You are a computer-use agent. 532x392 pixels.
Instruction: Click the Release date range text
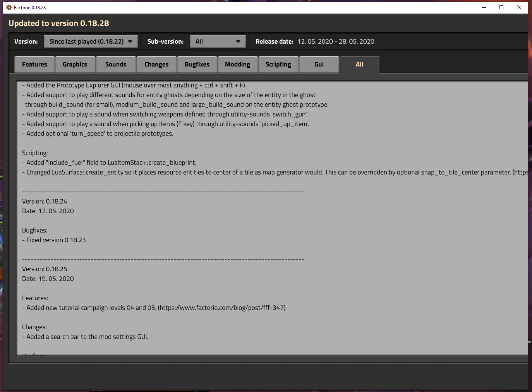pos(336,41)
